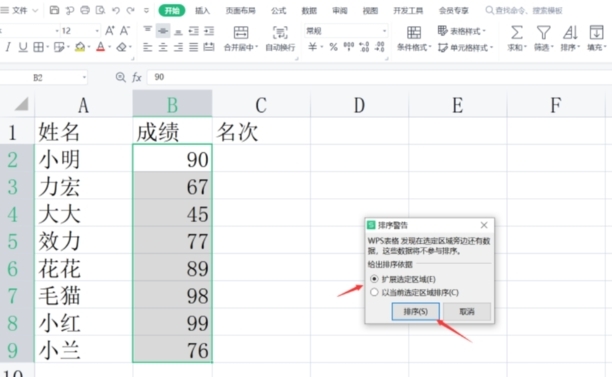Click the Conditional Formatting icon
This screenshot has height=377, width=612.
coord(414,32)
